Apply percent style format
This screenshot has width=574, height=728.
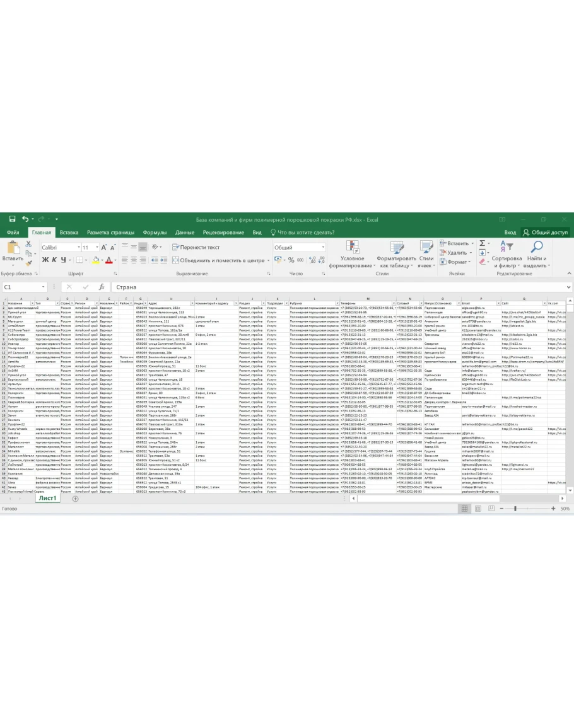(x=291, y=260)
